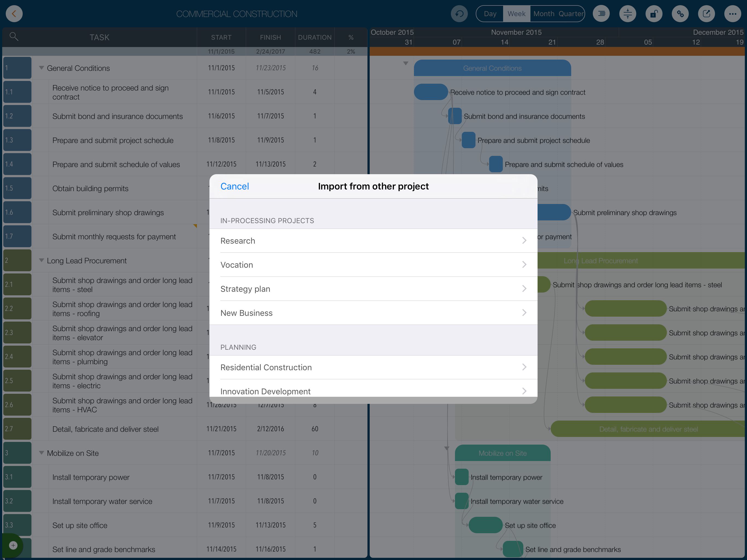747x560 pixels.
Task: Collapse the Mobilize on Site group
Action: click(42, 453)
